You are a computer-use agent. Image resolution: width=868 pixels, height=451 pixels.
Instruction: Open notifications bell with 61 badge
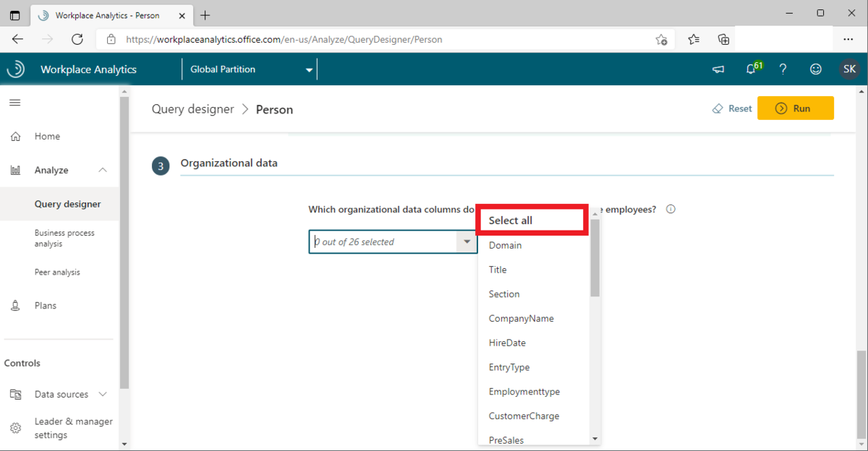click(x=752, y=69)
